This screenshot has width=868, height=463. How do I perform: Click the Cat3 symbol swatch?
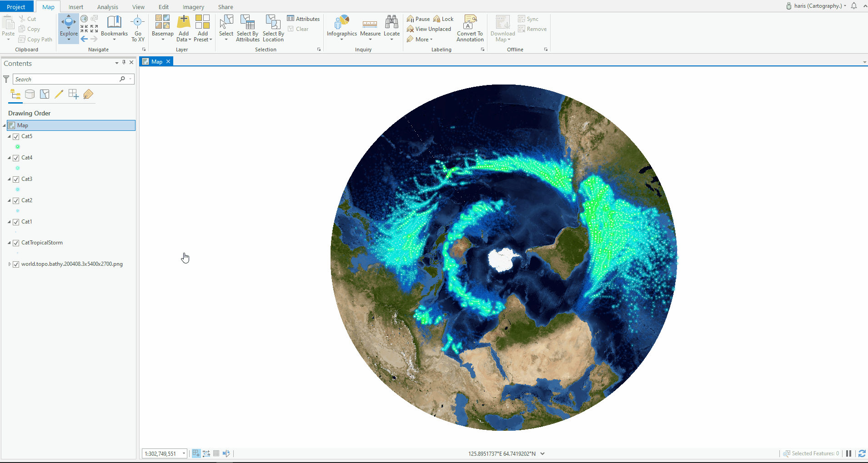point(18,189)
